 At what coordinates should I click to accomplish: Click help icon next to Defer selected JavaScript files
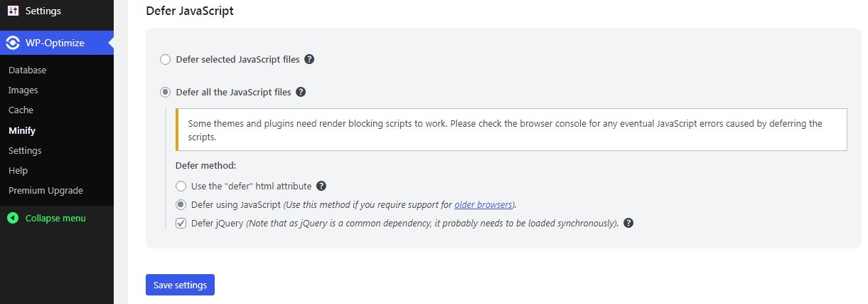[309, 60]
